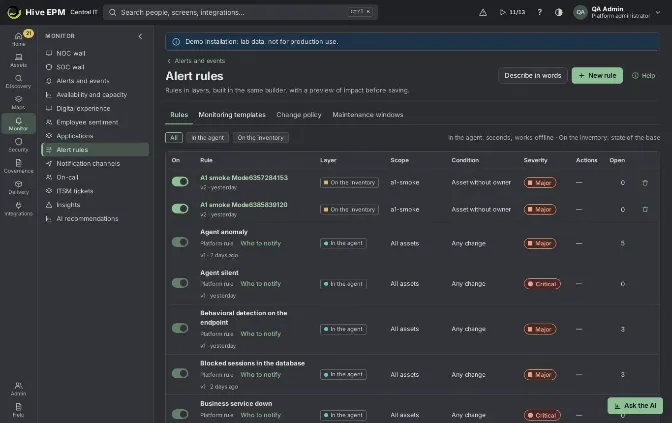The image size is (672, 423).
Task: Open Employee sentiment
Action: coord(95,122)
